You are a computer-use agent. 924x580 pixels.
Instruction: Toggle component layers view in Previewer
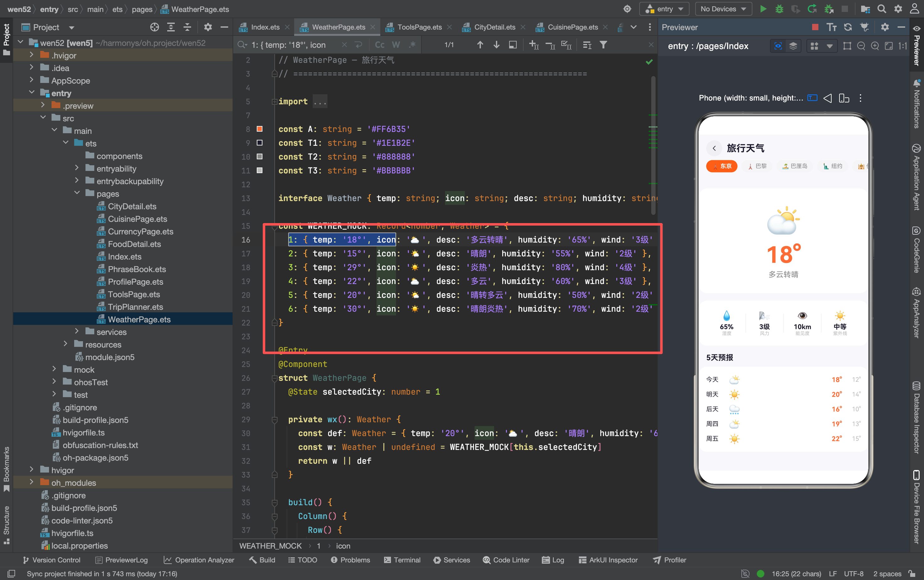click(793, 46)
